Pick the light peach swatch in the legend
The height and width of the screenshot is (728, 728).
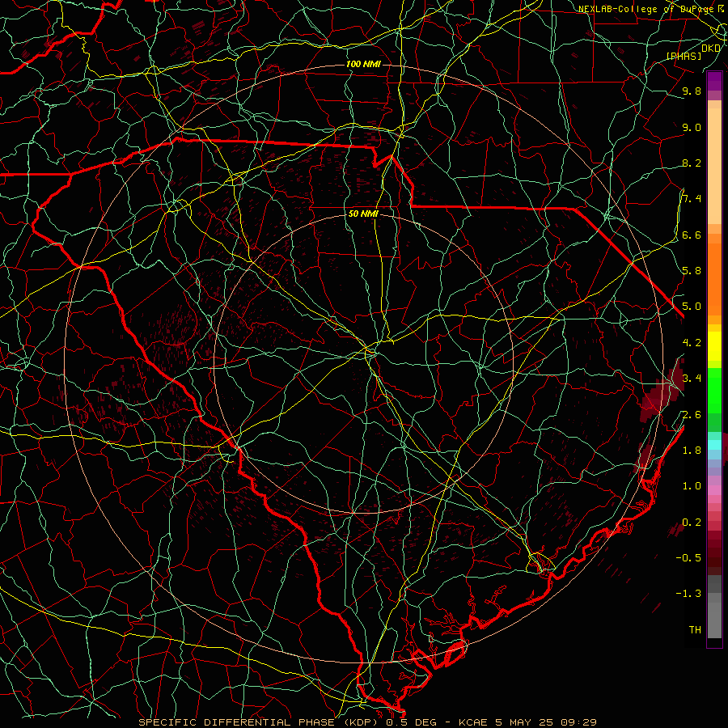tap(714, 166)
